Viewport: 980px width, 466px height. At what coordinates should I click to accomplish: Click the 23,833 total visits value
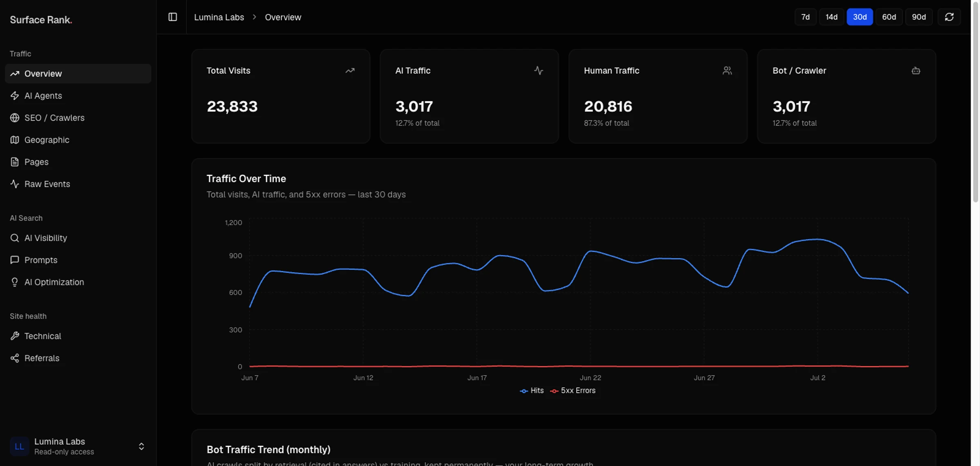232,107
